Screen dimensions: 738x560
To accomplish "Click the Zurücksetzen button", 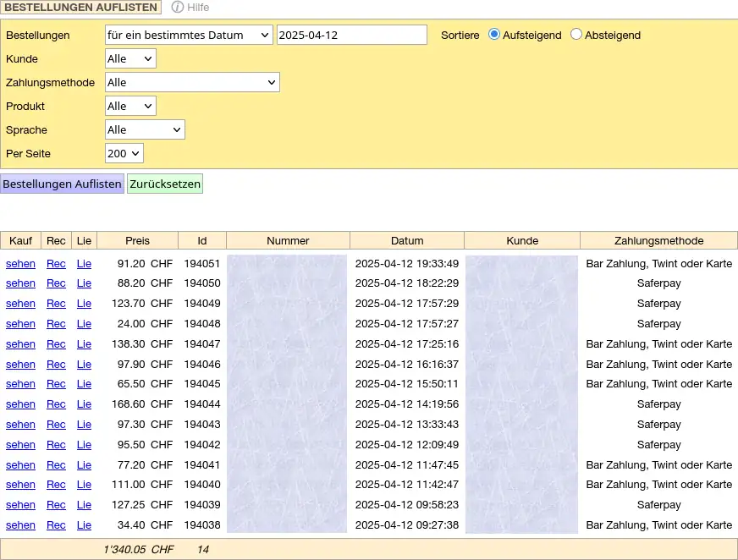I will point(165,184).
